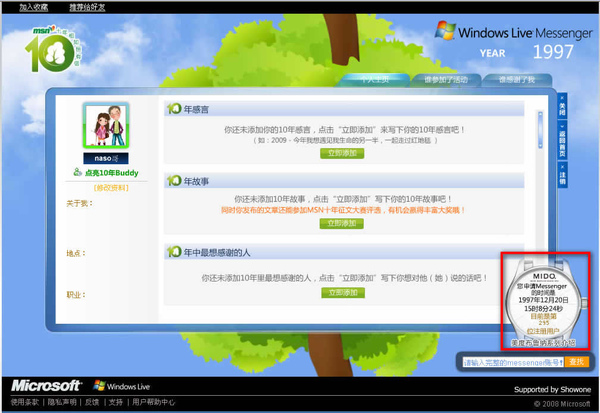Open the 点亮10年Buddy link
The height and width of the screenshot is (413, 600).
coord(111,173)
